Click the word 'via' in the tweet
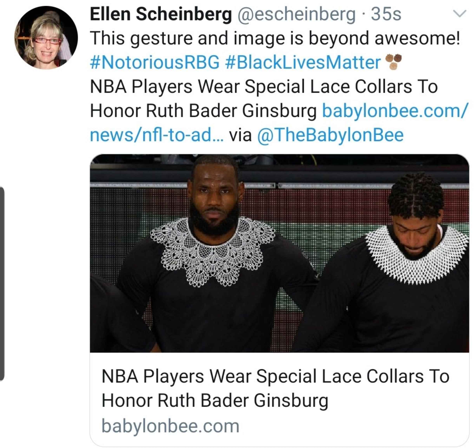This screenshot has width=476, height=448. [x=240, y=135]
